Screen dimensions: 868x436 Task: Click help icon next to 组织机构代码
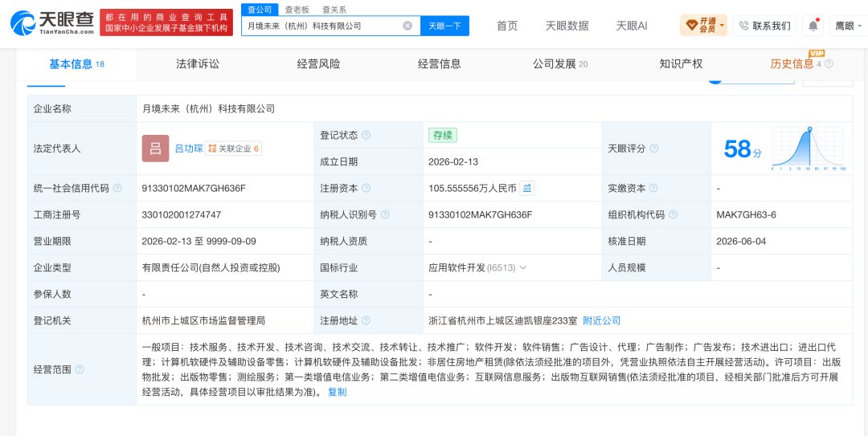[673, 214]
